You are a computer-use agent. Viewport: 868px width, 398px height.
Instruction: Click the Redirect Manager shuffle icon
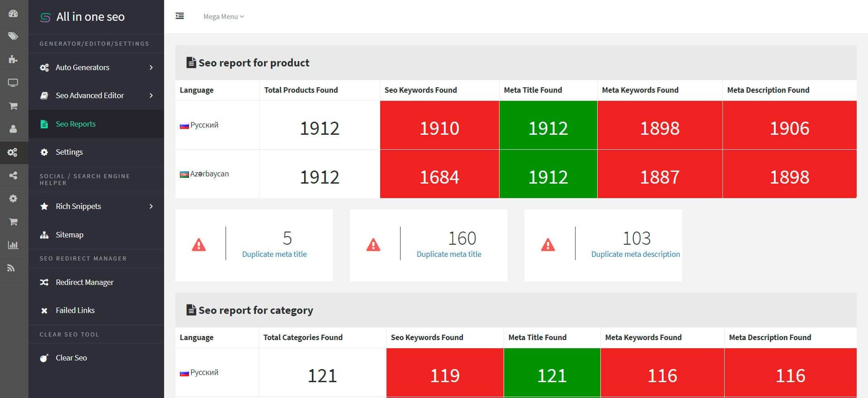(44, 282)
